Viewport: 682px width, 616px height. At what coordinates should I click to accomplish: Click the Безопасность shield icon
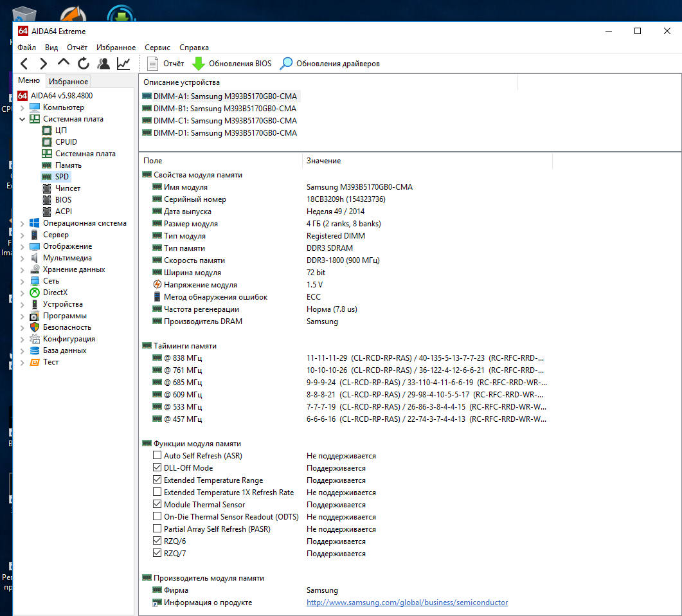click(x=35, y=327)
